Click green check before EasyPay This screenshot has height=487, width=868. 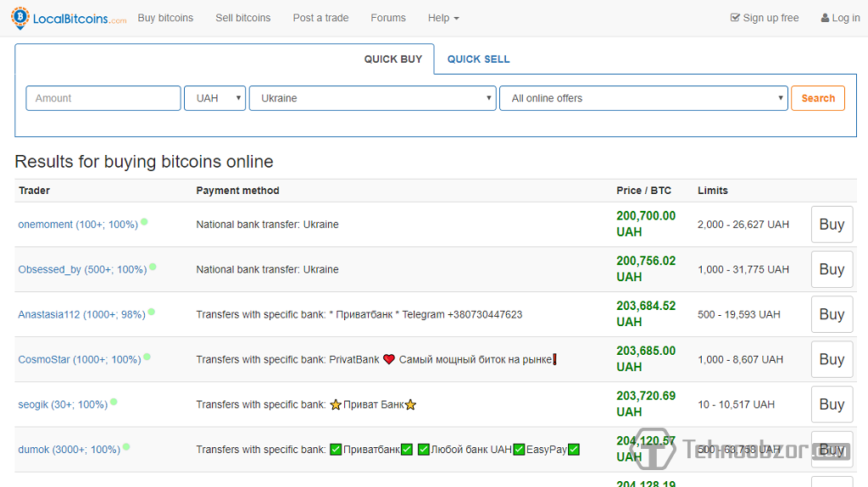coord(519,450)
